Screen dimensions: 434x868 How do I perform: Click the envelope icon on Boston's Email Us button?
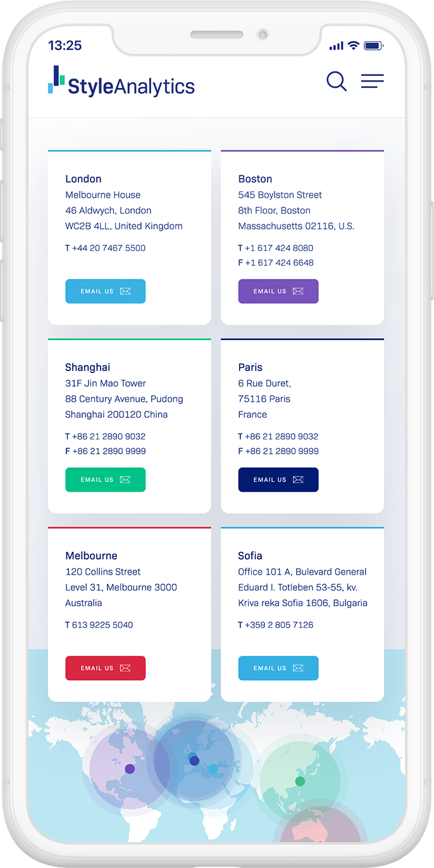click(x=297, y=291)
